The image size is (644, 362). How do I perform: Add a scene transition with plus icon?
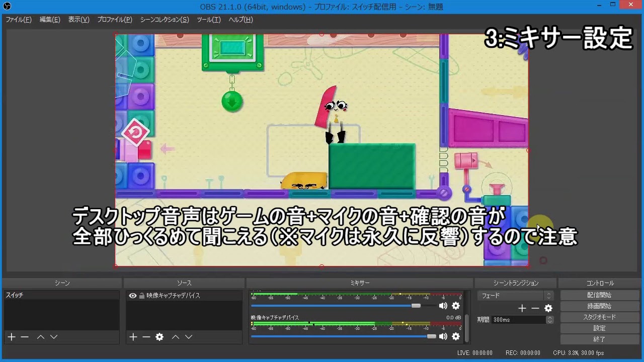coord(522,308)
